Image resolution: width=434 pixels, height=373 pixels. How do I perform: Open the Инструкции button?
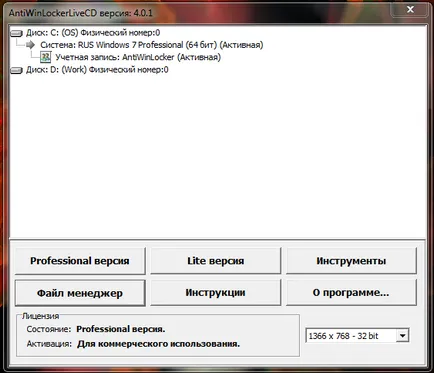pyautogui.click(x=216, y=293)
